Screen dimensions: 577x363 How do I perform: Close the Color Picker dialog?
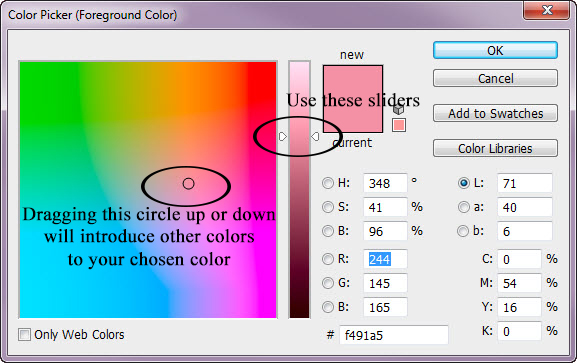pyautogui.click(x=547, y=10)
